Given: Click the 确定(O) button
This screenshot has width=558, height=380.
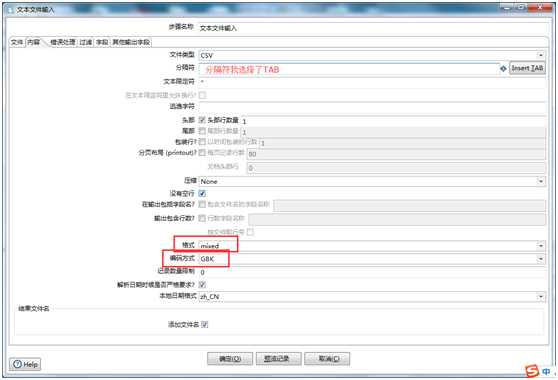Looking at the screenshot, I should pos(230,359).
